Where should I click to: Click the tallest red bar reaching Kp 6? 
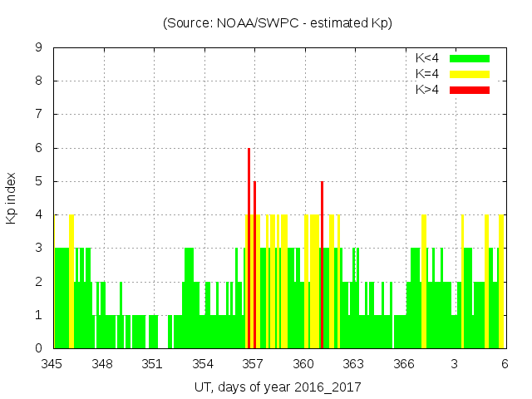click(249, 248)
